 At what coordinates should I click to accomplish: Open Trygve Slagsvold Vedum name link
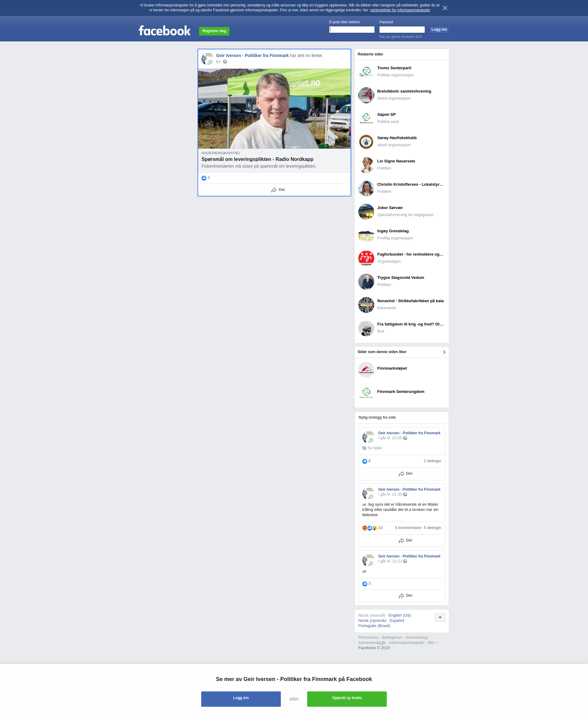pyautogui.click(x=400, y=278)
